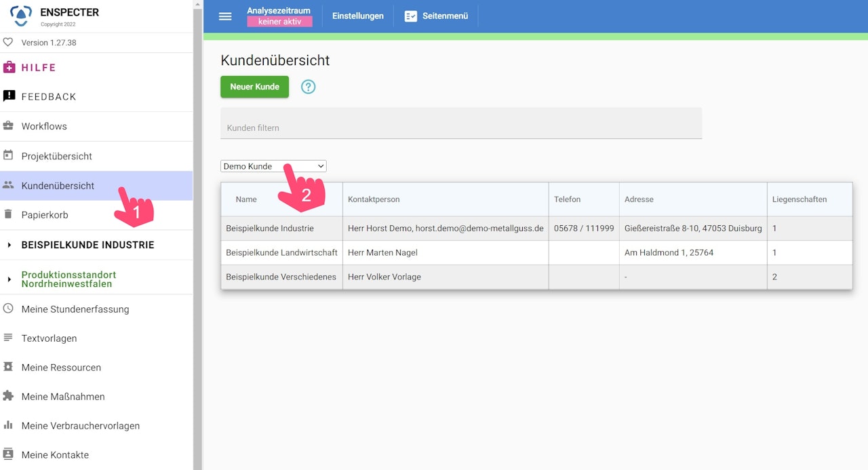The width and height of the screenshot is (868, 470).
Task: Click the contacts icon for Meine Kontakte
Action: [8, 454]
